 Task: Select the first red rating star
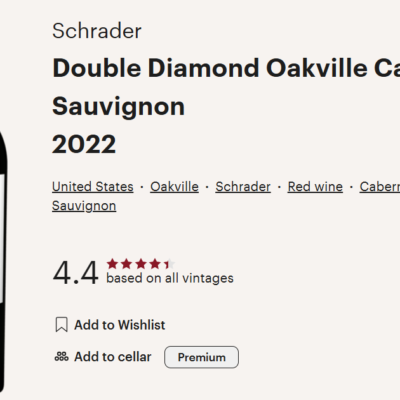click(x=112, y=264)
